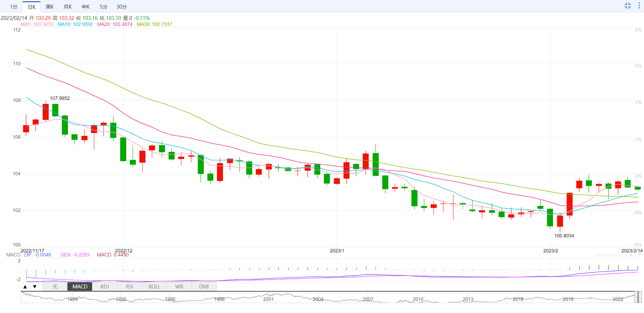Viewport: 644px width, 313px height.
Task: Switch the indicator to WR
Action: point(179,287)
